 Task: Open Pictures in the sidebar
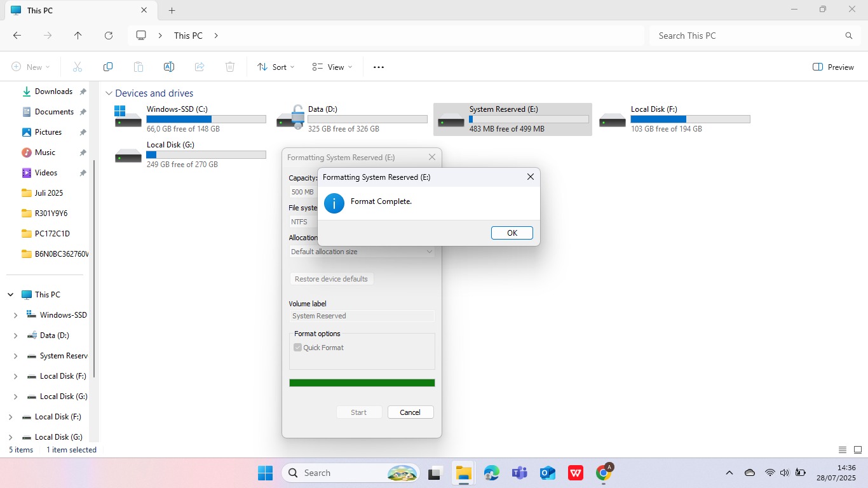(48, 132)
